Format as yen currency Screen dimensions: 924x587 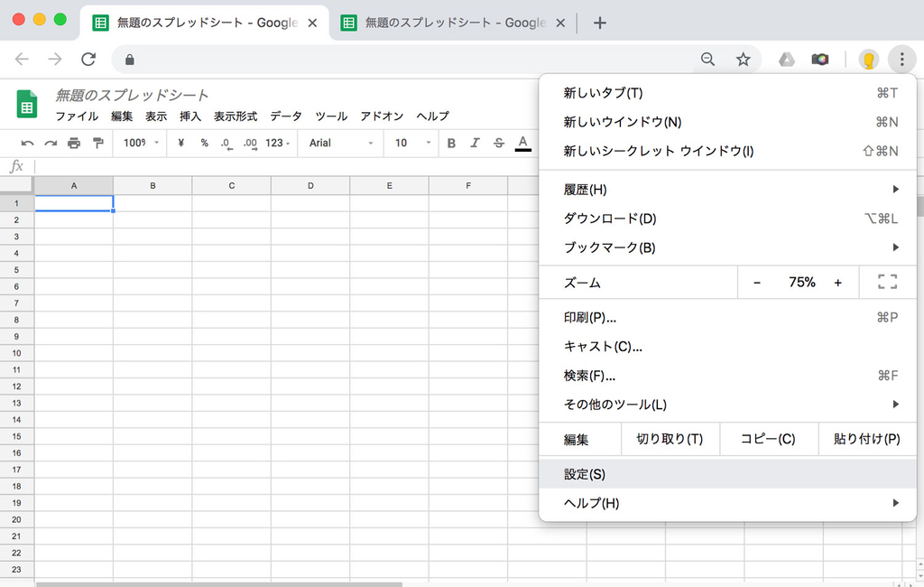[180, 143]
